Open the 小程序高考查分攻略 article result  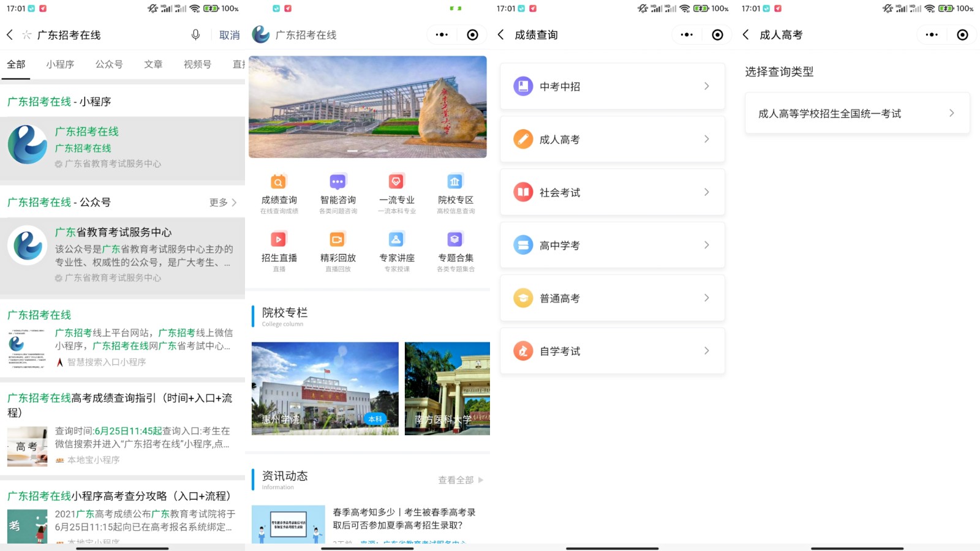(123, 513)
